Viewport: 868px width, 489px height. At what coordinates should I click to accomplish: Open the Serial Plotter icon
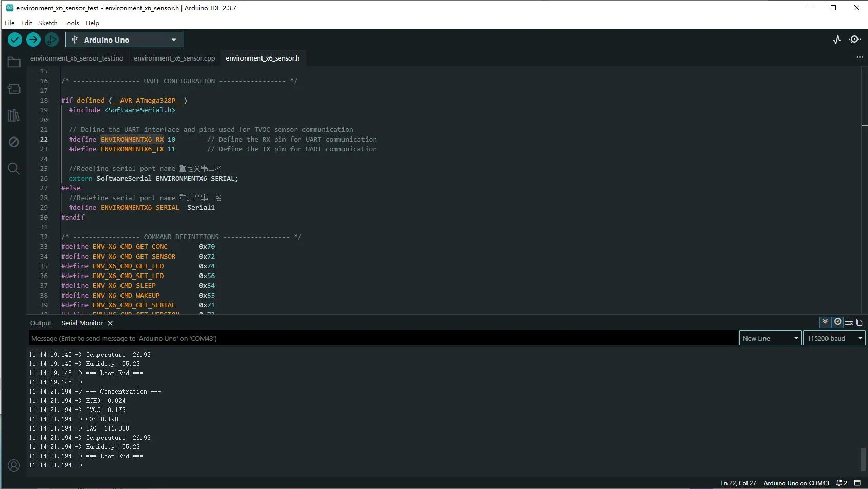pyautogui.click(x=837, y=40)
